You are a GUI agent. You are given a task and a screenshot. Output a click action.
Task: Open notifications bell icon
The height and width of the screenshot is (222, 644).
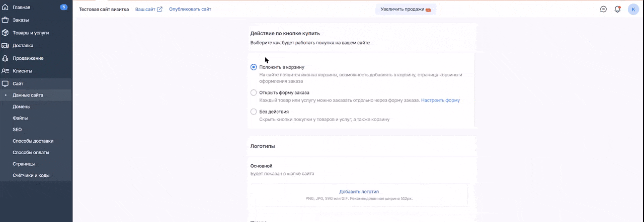617,9
